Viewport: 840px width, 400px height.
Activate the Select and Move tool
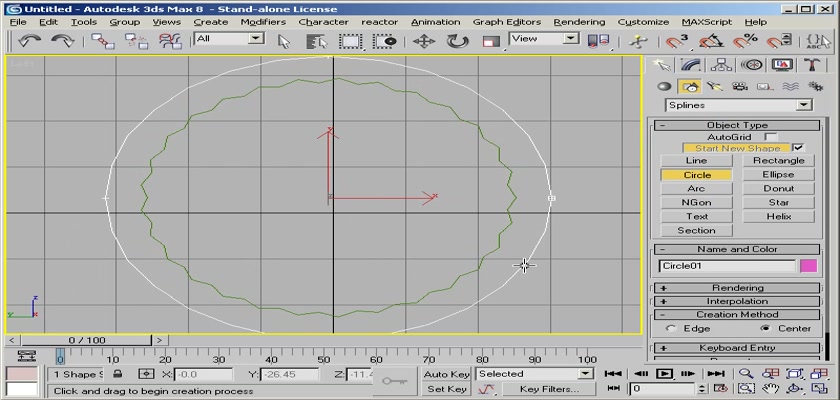click(424, 41)
